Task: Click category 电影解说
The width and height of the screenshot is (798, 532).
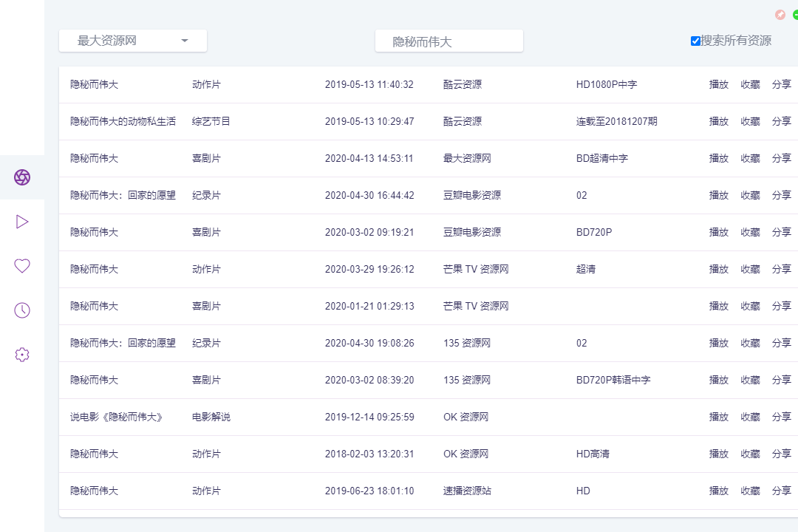Action: pyautogui.click(x=211, y=417)
